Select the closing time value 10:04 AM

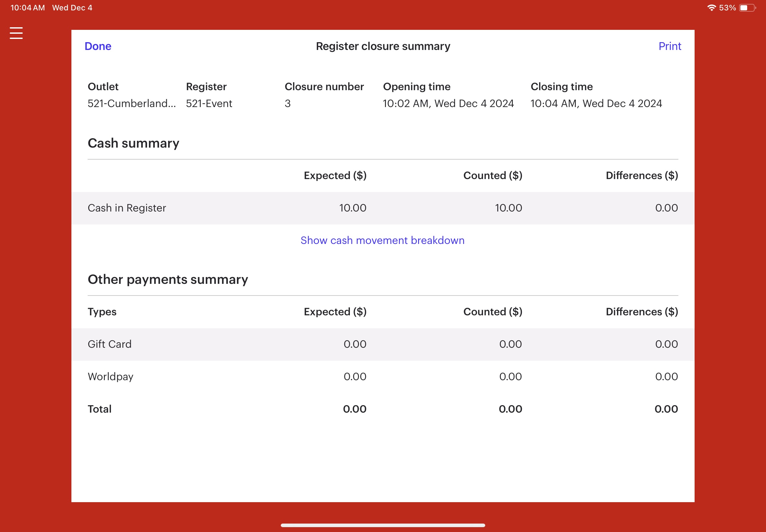(x=596, y=104)
